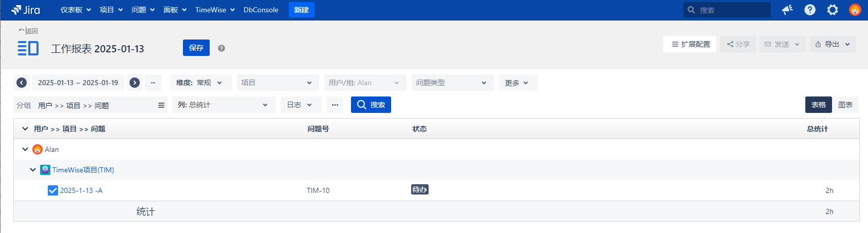Collapse the TimeWise项目(TIM) row
Viewport: 868px width, 233px height.
click(33, 170)
